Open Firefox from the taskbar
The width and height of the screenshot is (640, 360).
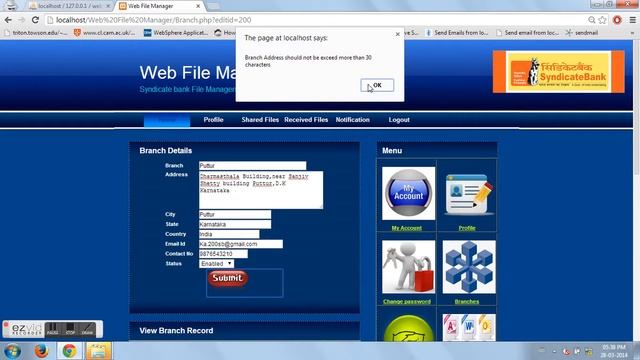click(41, 351)
